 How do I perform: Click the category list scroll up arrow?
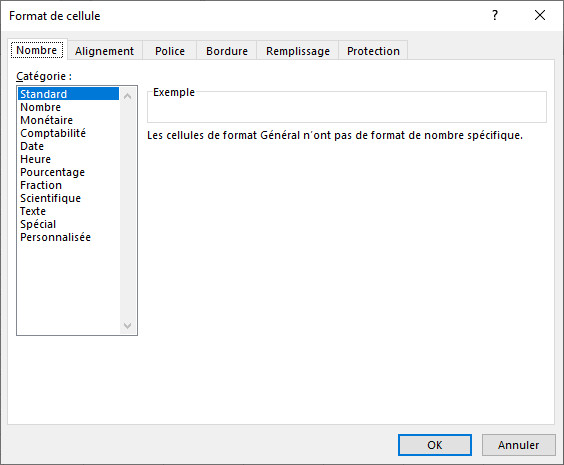pos(127,96)
